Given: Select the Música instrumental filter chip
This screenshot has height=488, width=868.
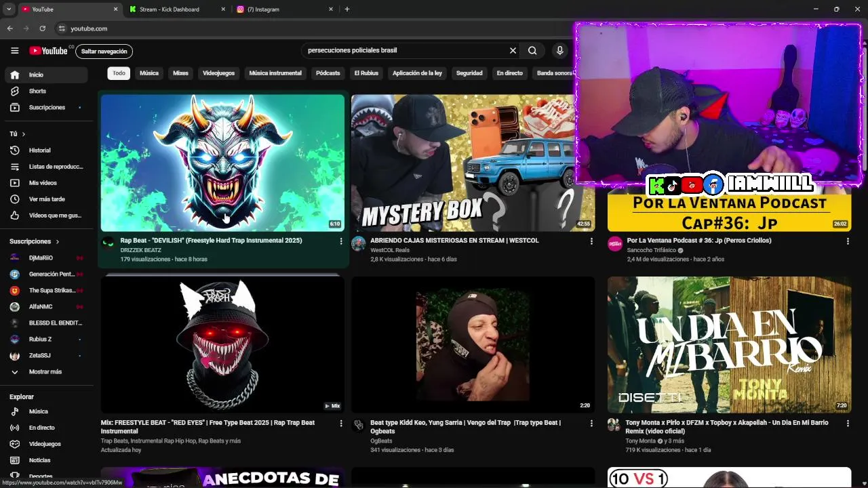Looking at the screenshot, I should (275, 73).
